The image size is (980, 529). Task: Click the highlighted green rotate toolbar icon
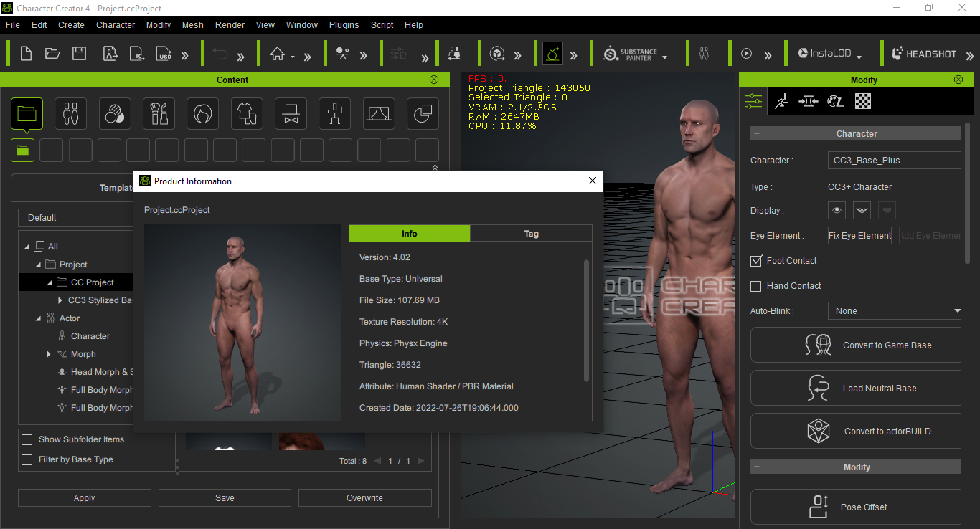pos(552,54)
